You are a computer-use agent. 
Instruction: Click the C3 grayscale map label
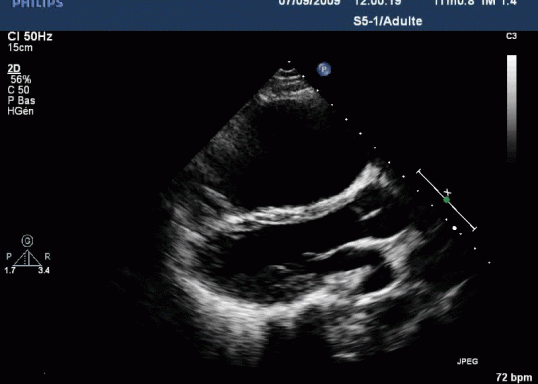pyautogui.click(x=511, y=36)
